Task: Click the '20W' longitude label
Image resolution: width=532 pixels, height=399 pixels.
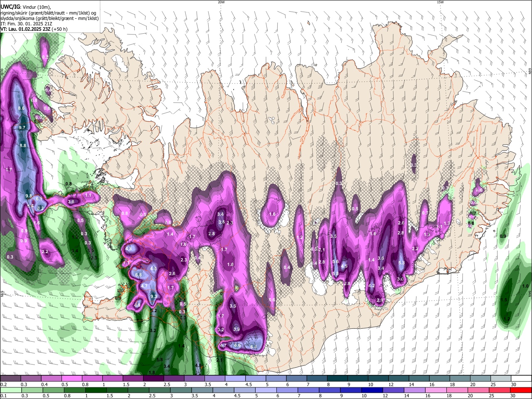Action: pos(221,2)
